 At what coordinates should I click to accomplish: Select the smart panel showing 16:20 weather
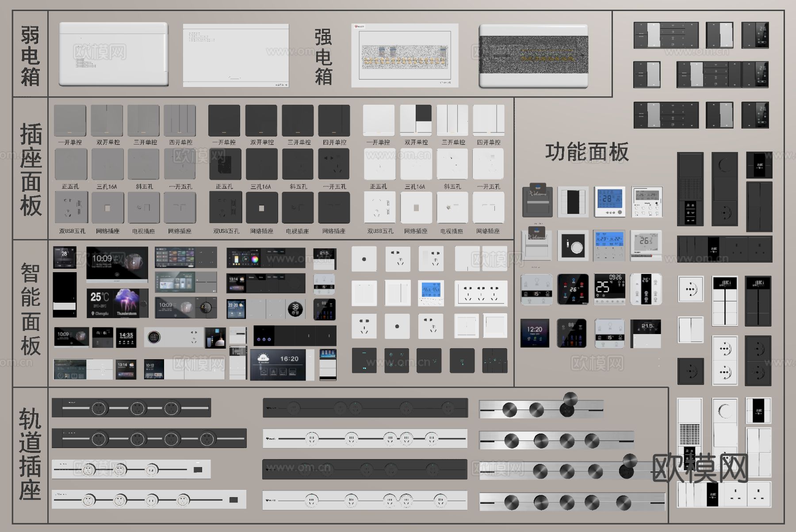tap(282, 365)
